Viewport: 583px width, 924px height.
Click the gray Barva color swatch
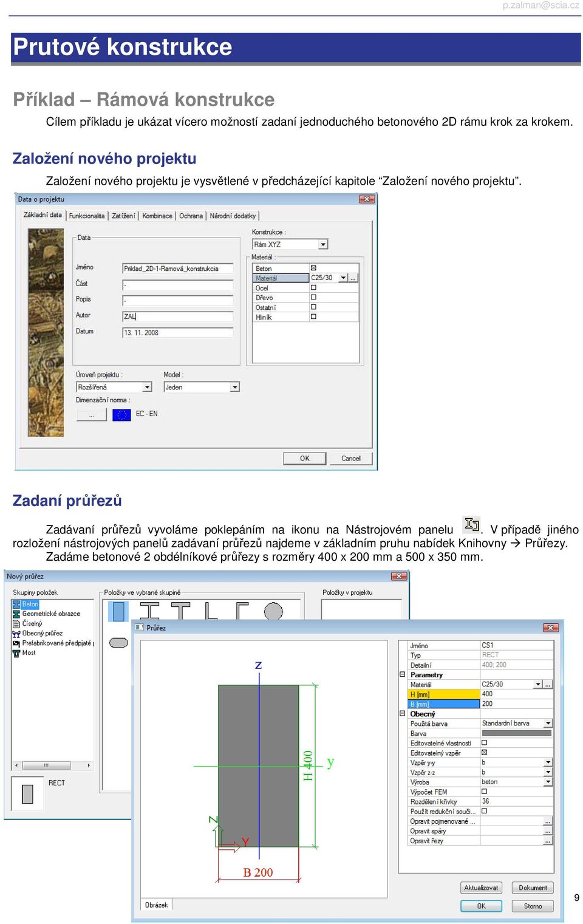click(x=516, y=733)
